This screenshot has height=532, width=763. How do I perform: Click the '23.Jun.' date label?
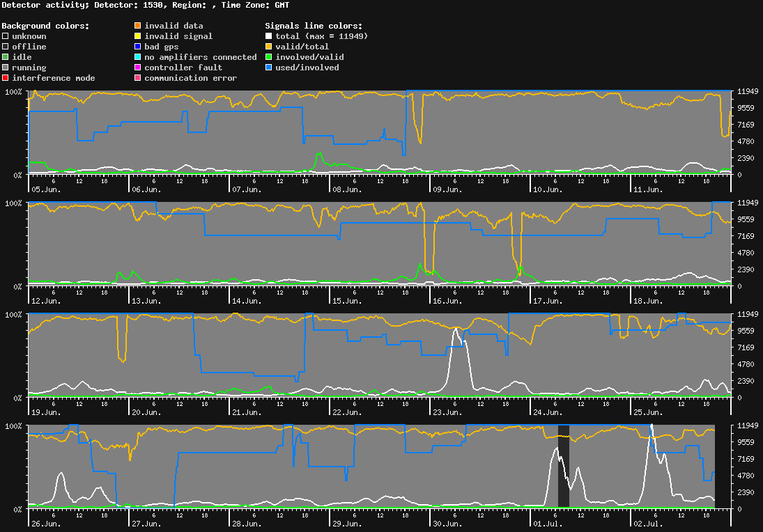(447, 412)
